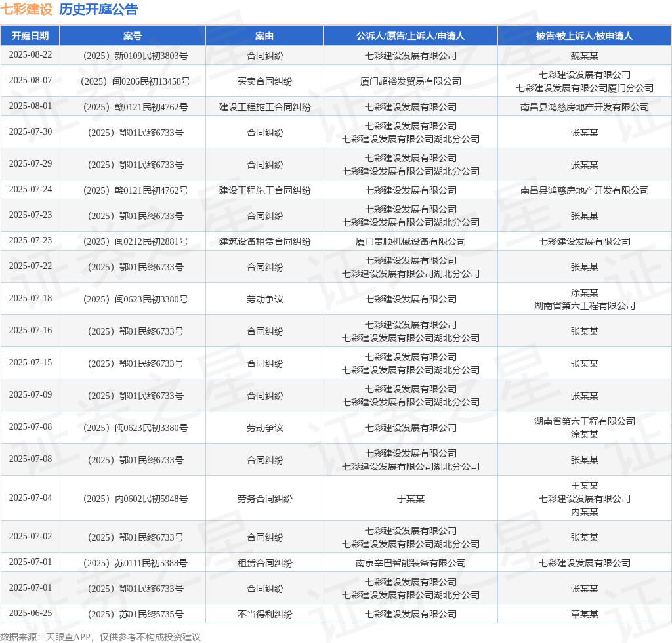The image size is (672, 643).
Task: Click defendant 王某某
Action: coord(585,486)
